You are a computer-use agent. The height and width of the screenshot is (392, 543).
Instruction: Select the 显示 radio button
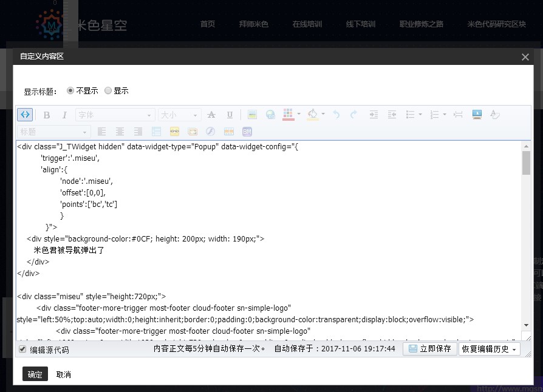tap(108, 92)
